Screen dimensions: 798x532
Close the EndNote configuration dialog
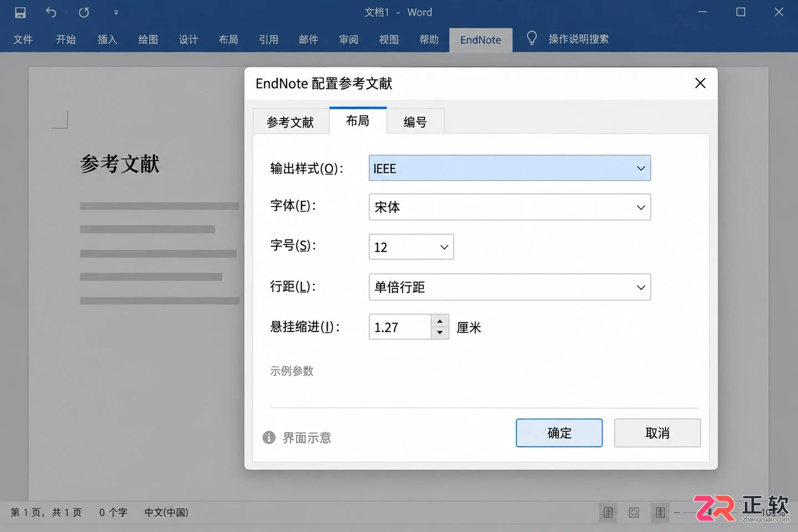point(700,83)
